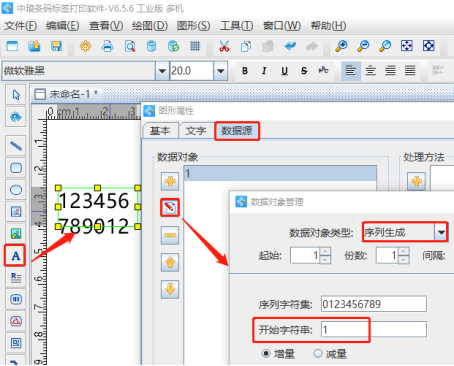Click the fit-to-window zoom icon
Image resolution: width=454 pixels, height=366 pixels.
coord(407,46)
